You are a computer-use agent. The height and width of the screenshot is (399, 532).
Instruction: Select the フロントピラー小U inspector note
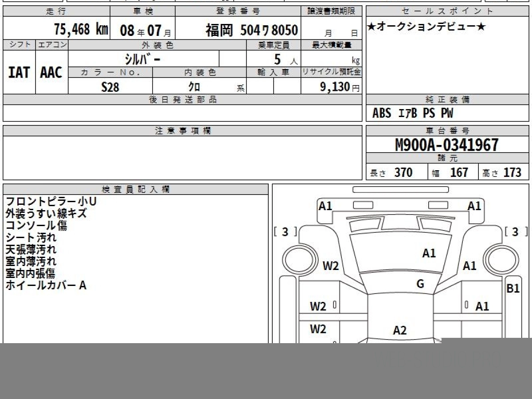pyautogui.click(x=51, y=202)
